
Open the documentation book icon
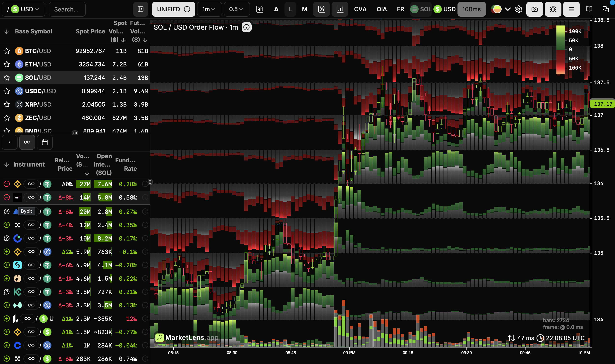(x=589, y=9)
